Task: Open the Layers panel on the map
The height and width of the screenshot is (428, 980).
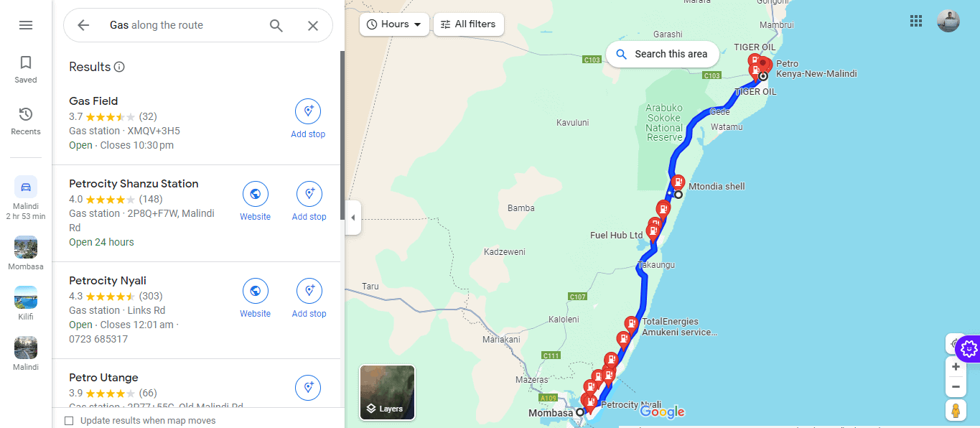Action: 386,392
